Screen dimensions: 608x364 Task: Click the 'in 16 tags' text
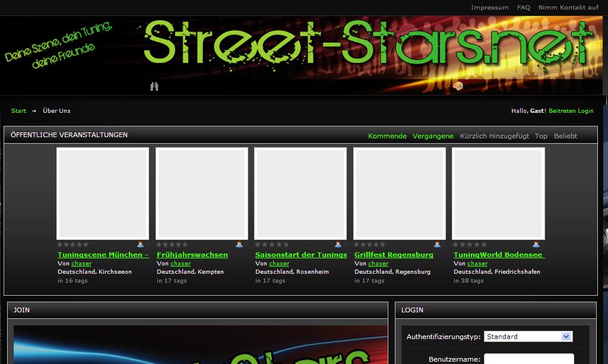(x=72, y=281)
